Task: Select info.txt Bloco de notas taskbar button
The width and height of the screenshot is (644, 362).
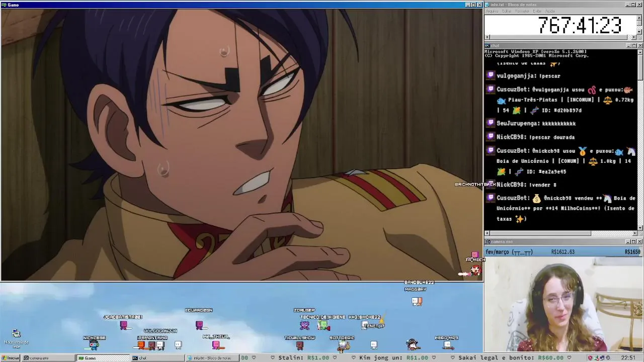Action: point(211,358)
